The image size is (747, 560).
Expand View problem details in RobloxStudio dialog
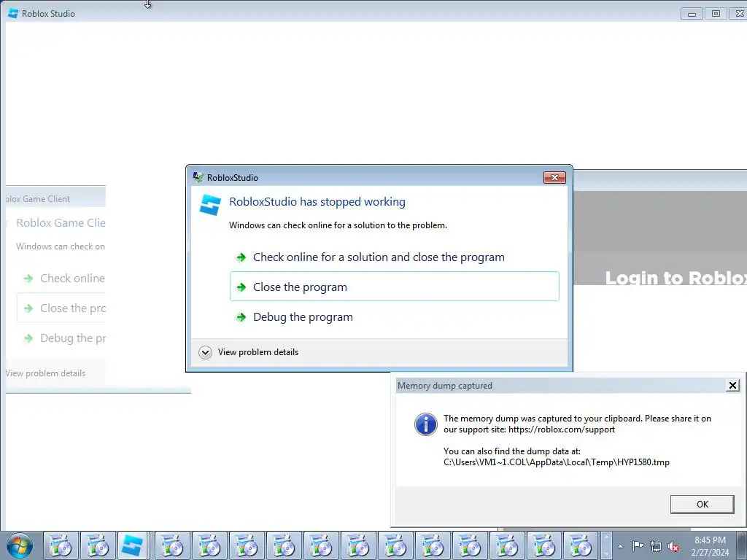pos(249,352)
